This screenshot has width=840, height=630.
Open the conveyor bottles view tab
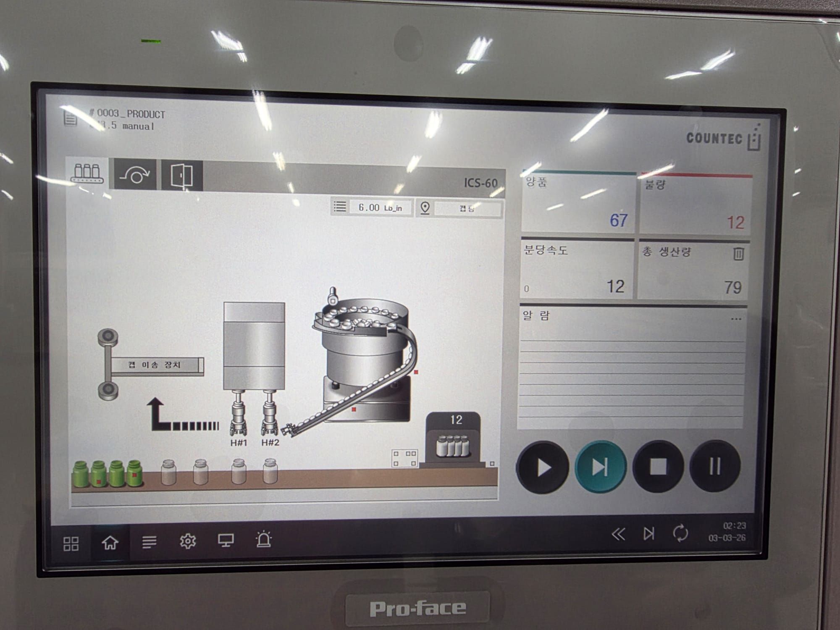[87, 173]
